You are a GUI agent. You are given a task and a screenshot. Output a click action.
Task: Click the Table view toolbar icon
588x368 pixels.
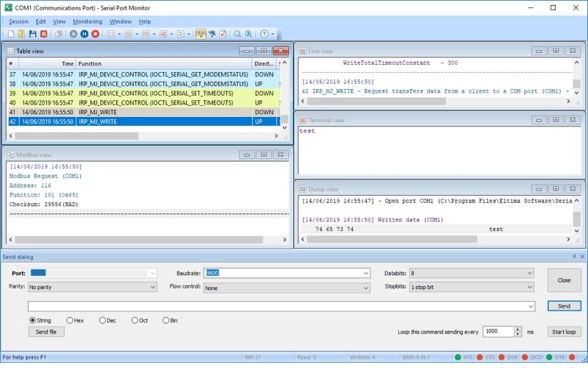pos(111,34)
